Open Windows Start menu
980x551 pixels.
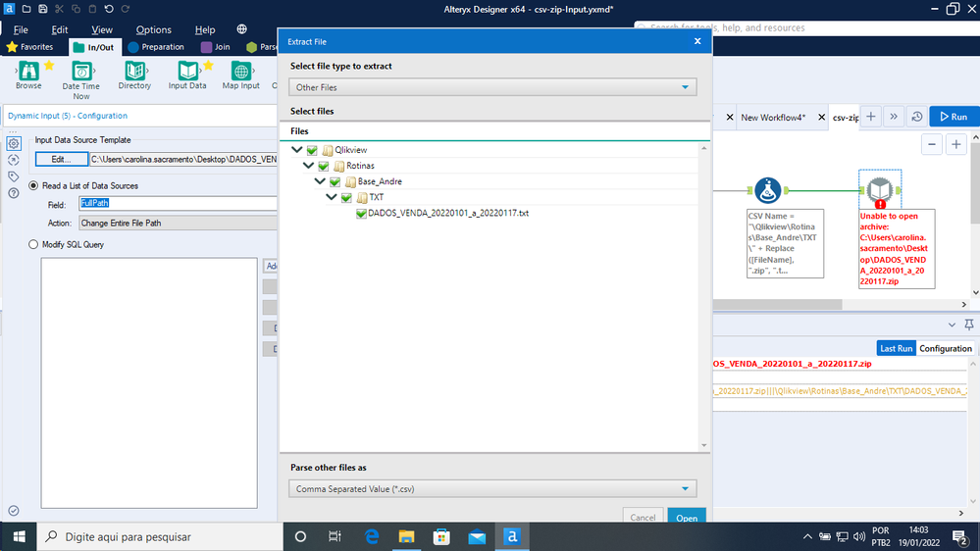[x=19, y=536]
